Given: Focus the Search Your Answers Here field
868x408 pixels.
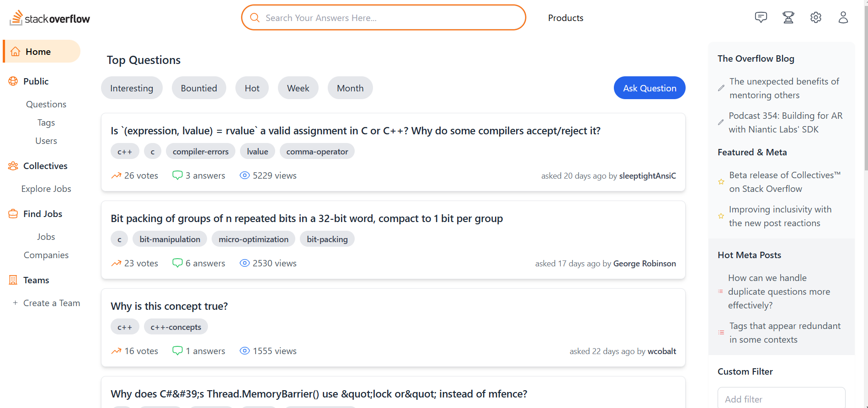Looking at the screenshot, I should tap(383, 18).
